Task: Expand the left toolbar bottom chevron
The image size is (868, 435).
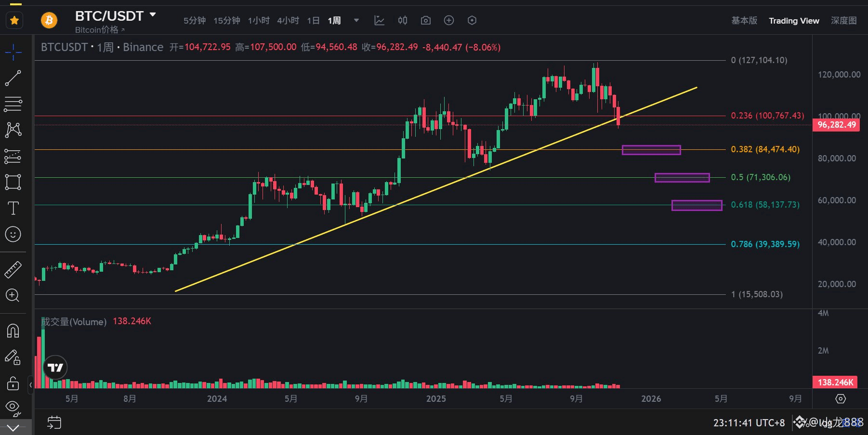Action: (13, 428)
